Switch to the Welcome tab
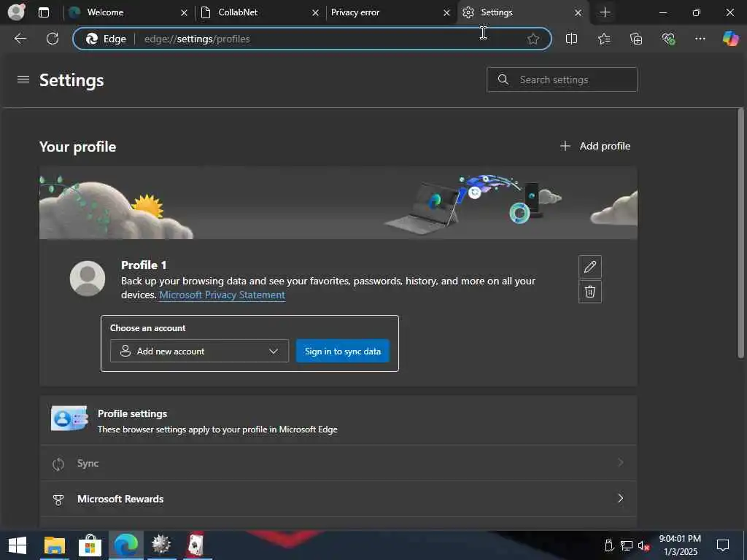Image resolution: width=747 pixels, height=560 pixels. (x=128, y=12)
